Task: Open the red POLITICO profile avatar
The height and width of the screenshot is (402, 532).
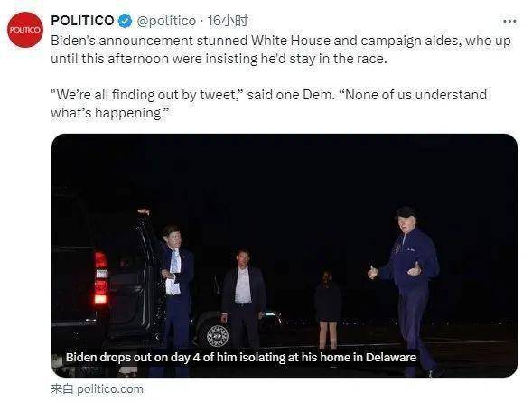Action: pos(25,30)
